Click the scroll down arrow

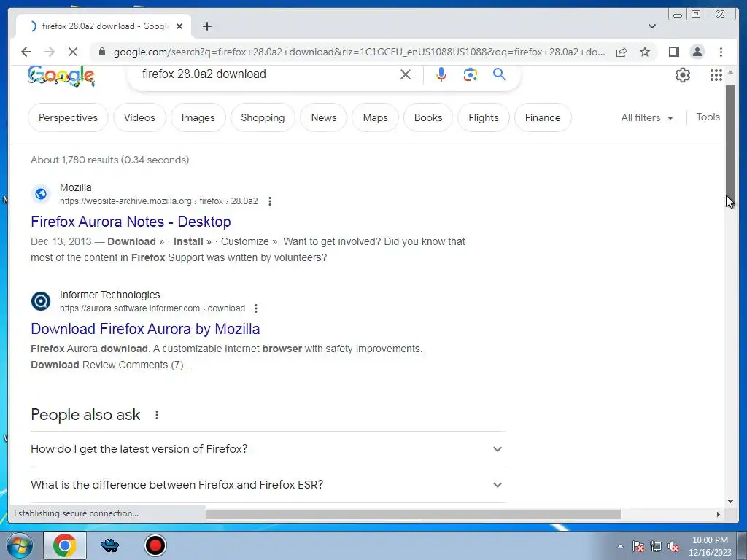[x=730, y=501]
